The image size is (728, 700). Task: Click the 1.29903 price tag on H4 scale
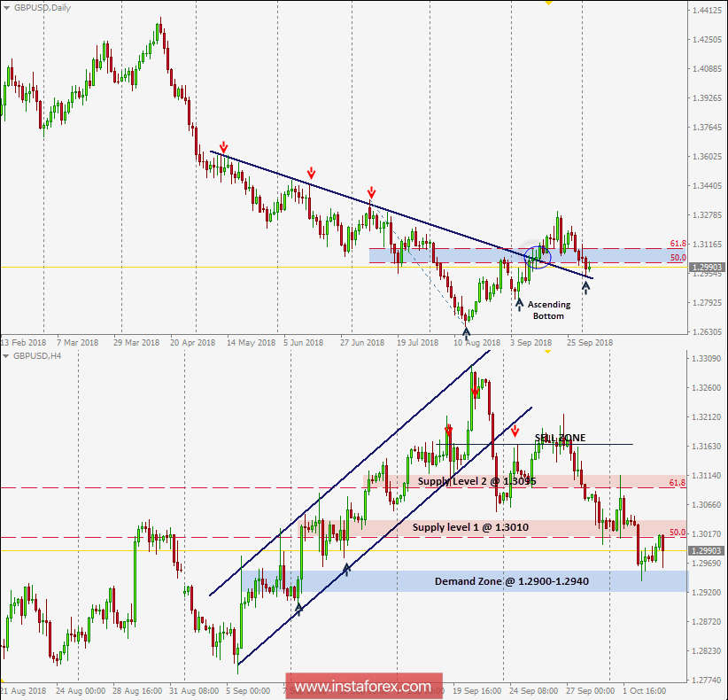click(706, 550)
